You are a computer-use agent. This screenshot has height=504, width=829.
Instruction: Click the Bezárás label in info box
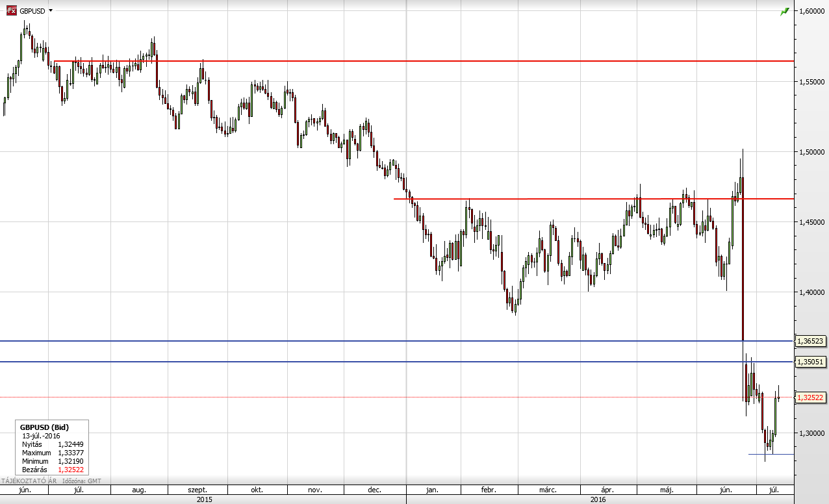point(34,470)
